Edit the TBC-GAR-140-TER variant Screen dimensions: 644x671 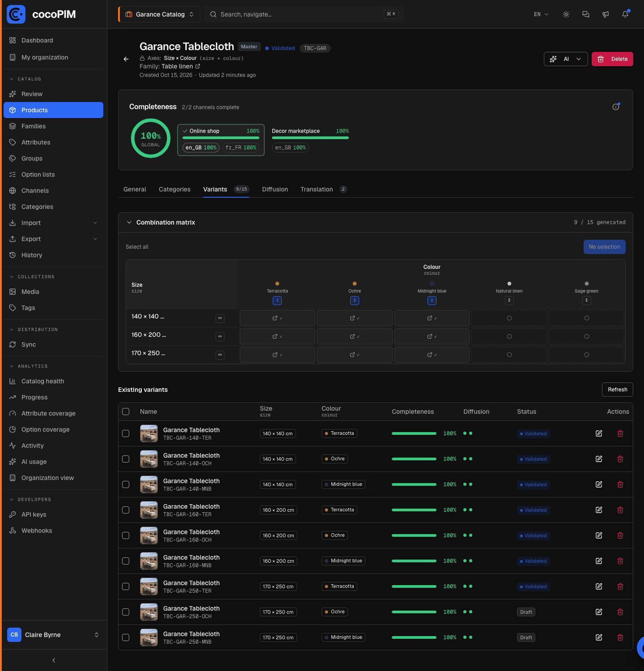(599, 433)
